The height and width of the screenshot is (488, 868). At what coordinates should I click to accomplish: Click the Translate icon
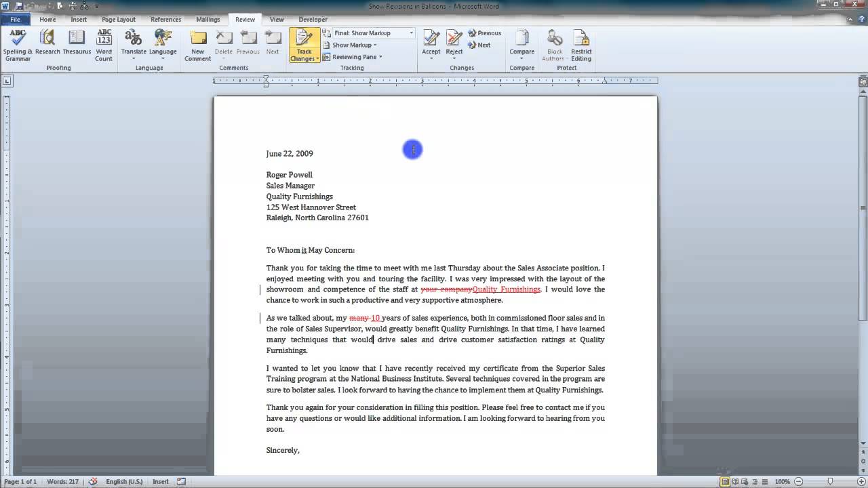tap(134, 37)
